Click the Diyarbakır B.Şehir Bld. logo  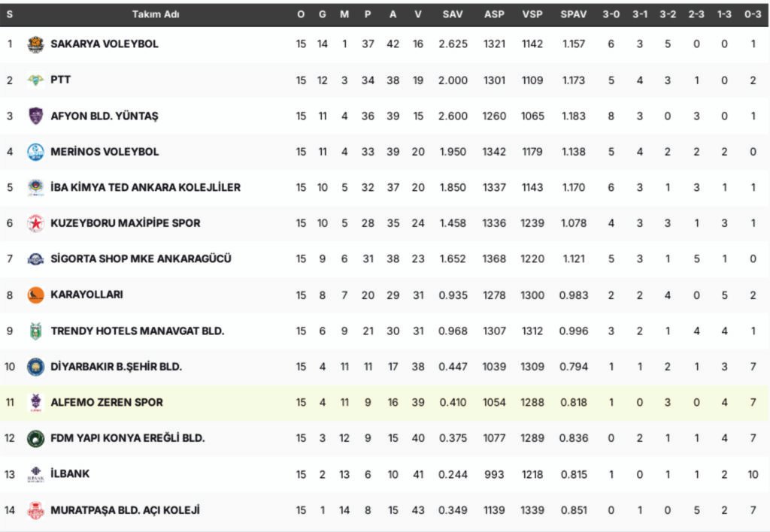tap(35, 367)
